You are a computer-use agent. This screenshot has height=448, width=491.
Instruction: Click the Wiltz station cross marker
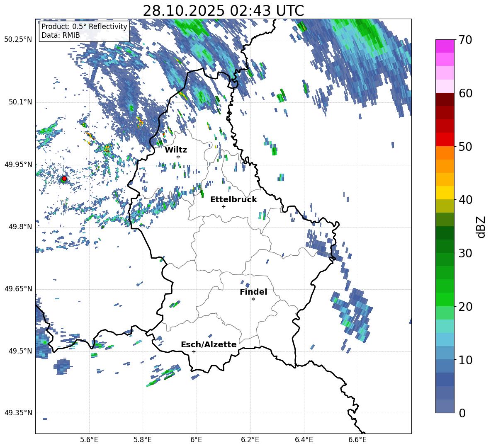178,157
